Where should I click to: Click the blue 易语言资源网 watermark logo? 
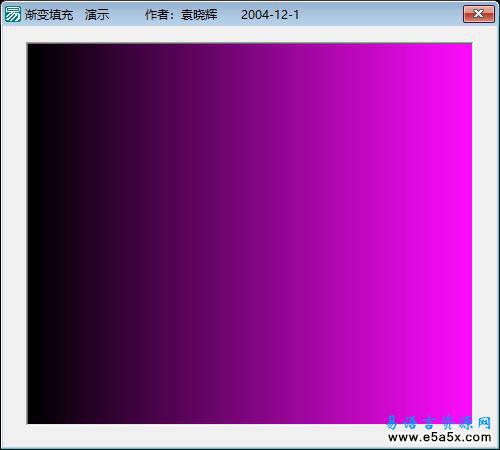[x=439, y=423]
